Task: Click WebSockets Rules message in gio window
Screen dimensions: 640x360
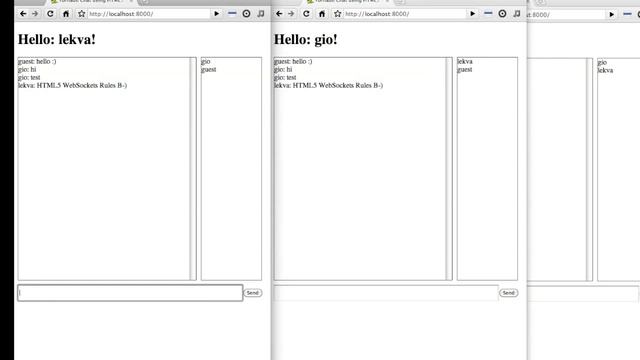Action: pos(328,85)
